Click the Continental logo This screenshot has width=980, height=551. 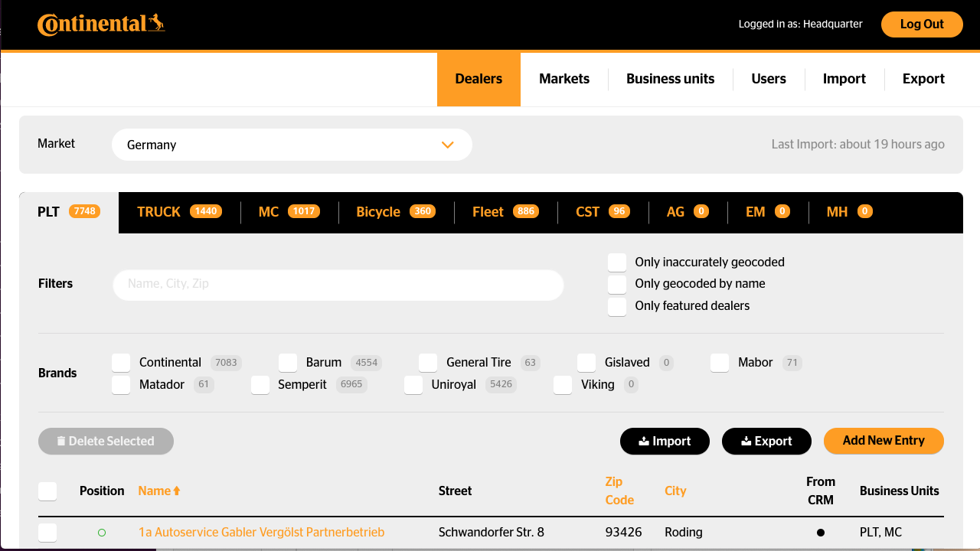click(x=101, y=24)
